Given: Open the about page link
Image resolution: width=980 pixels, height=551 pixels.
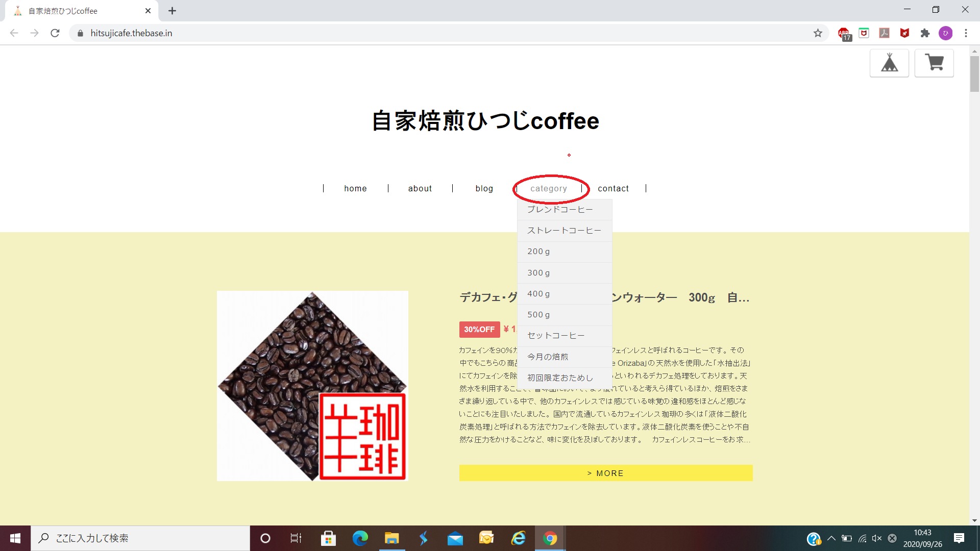Looking at the screenshot, I should pos(420,189).
